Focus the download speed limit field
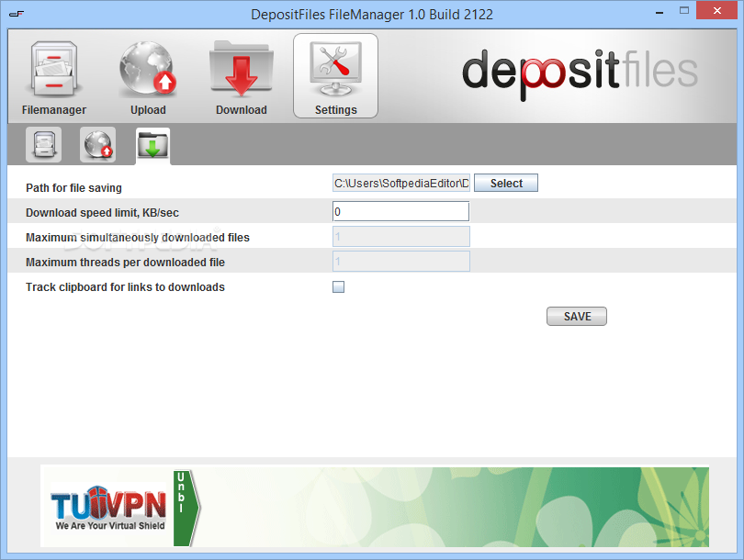744x560 pixels. pos(401,211)
